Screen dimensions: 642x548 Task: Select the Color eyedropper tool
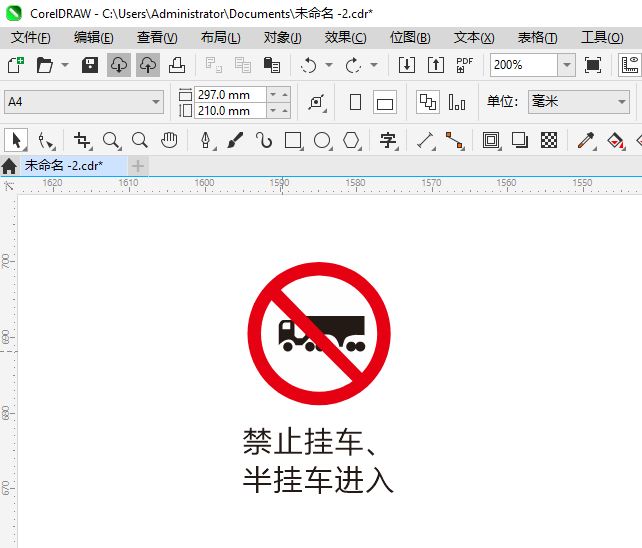[586, 140]
